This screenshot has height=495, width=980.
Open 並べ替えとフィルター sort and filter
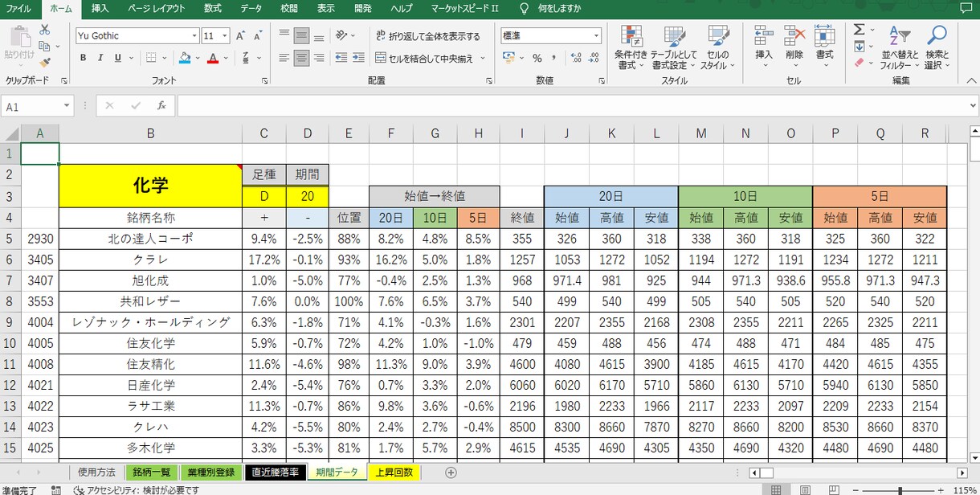point(900,48)
